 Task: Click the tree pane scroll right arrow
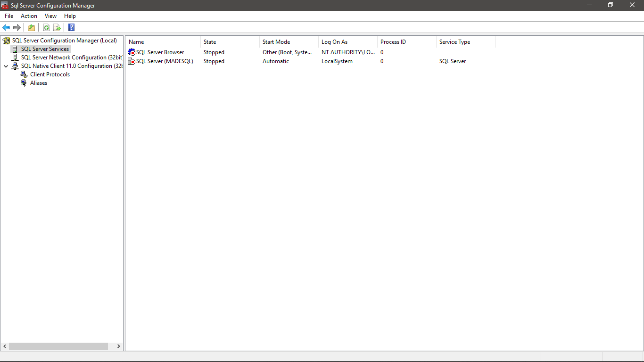coord(119,346)
